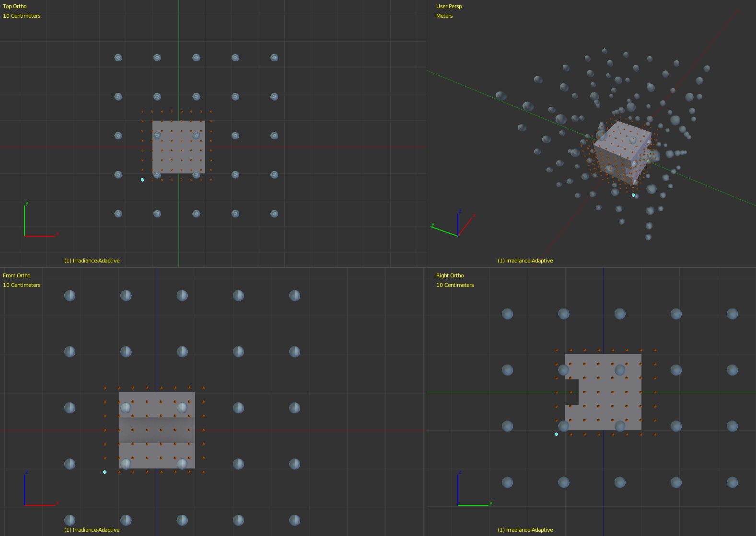756x536 pixels.
Task: Select the cyan origin point in Top Ortho view
Action: [142, 180]
